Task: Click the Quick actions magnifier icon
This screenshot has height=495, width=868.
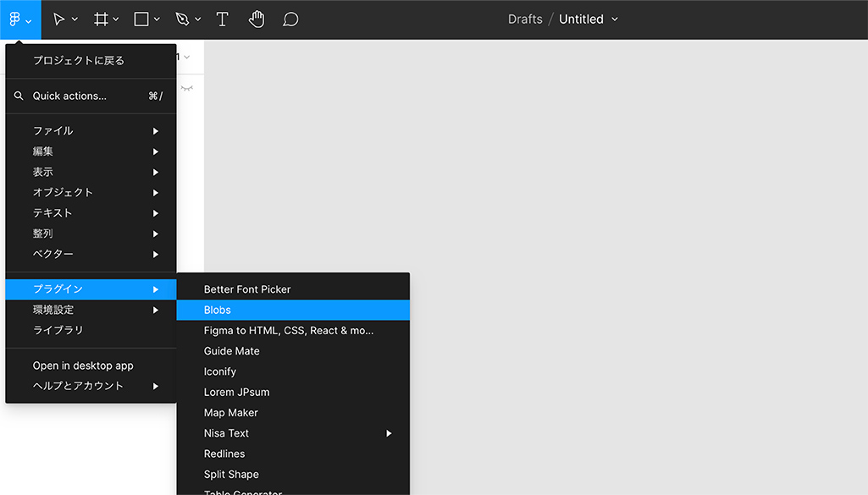Action: pos(19,96)
